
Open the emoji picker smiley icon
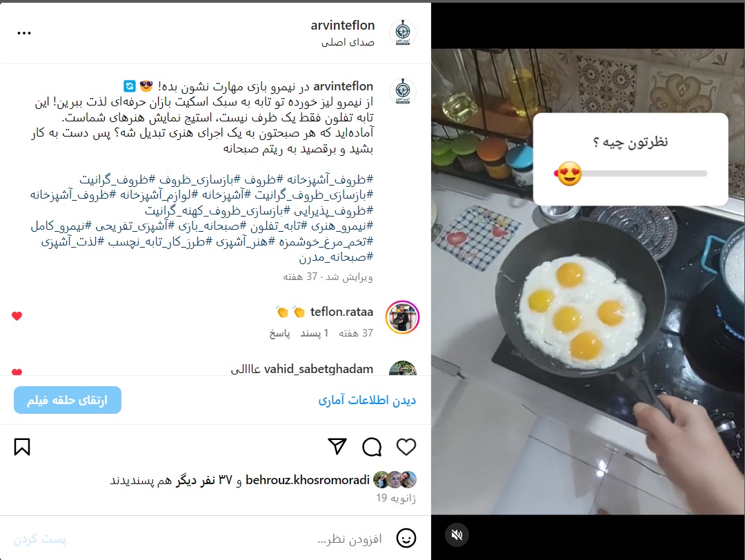406,538
